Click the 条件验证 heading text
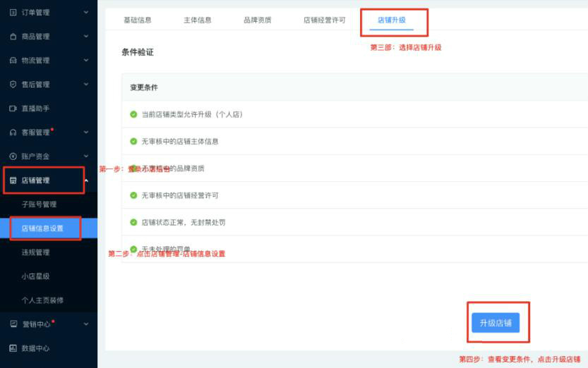 point(138,52)
